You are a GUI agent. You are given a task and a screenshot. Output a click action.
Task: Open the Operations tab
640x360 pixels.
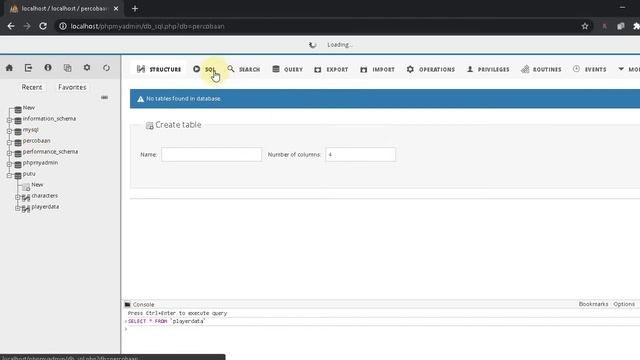coord(431,69)
